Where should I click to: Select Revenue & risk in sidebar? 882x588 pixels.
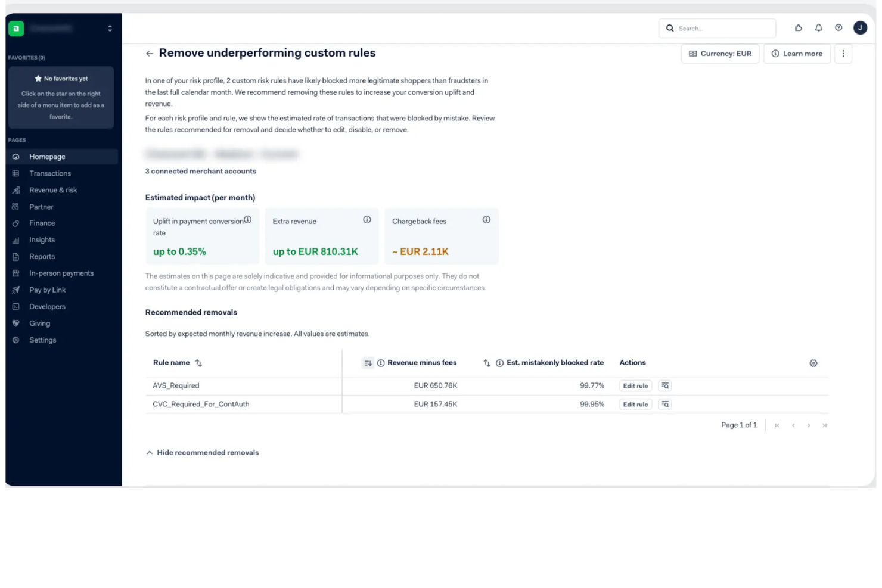[53, 189]
